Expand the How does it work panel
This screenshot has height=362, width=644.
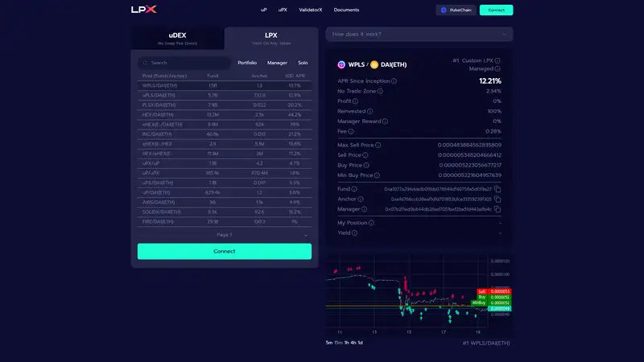coord(419,34)
